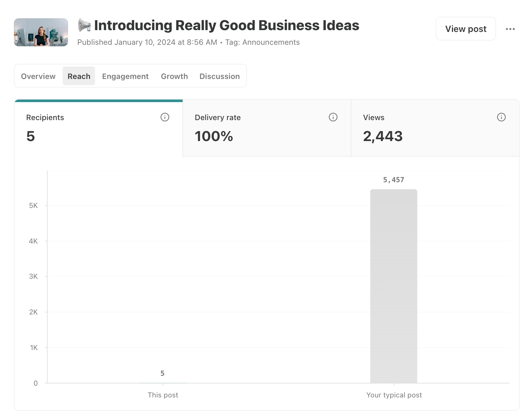The height and width of the screenshot is (418, 532).
Task: Go to the Growth tab
Action: coord(174,76)
